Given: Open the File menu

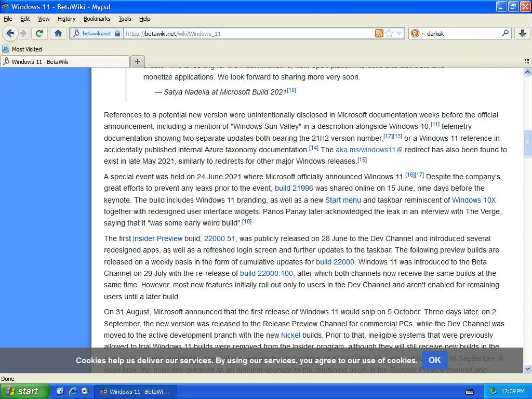Looking at the screenshot, I should pyautogui.click(x=8, y=19).
